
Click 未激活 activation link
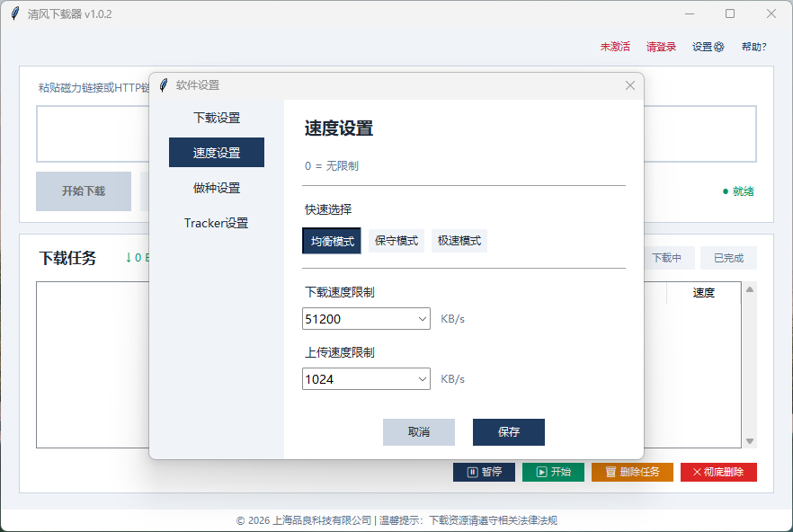click(615, 47)
